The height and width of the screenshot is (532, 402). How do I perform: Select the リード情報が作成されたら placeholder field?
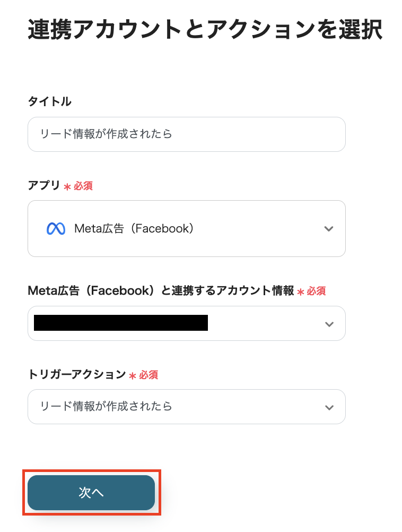pos(186,134)
